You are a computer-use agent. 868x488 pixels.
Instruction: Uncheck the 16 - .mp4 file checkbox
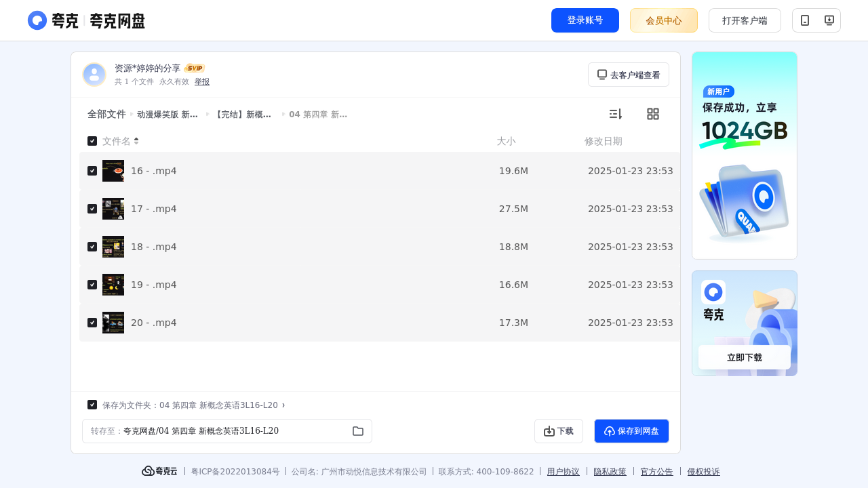coord(92,171)
